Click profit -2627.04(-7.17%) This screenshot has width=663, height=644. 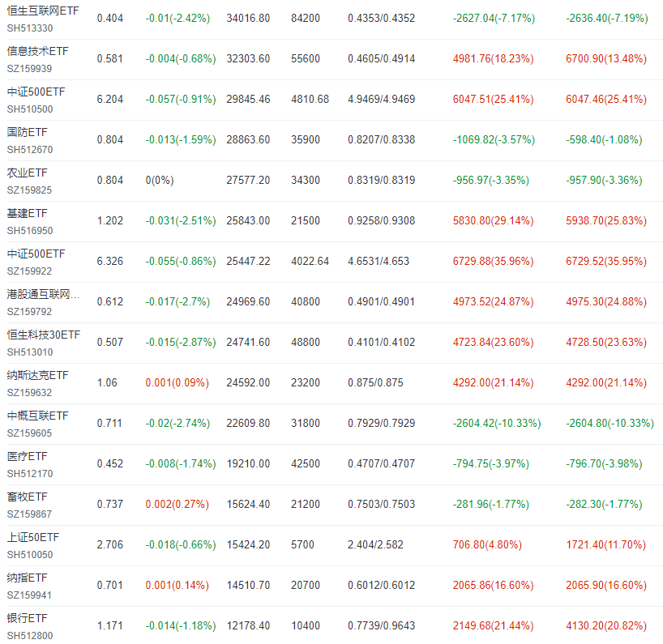tap(494, 19)
